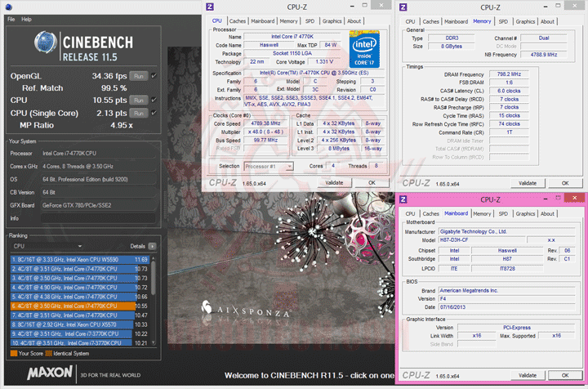The height and width of the screenshot is (389, 588).
Task: Open the File menu in Cinebench
Action: [x=11, y=19]
